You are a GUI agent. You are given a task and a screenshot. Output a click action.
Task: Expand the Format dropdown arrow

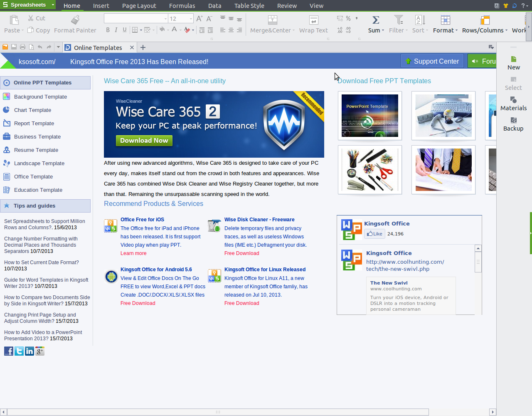456,30
